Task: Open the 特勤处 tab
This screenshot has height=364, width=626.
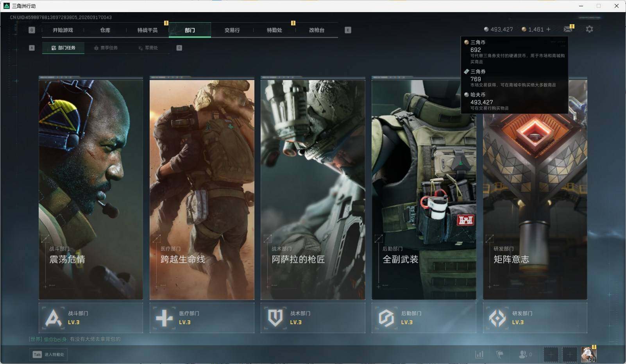Action: coord(274,30)
